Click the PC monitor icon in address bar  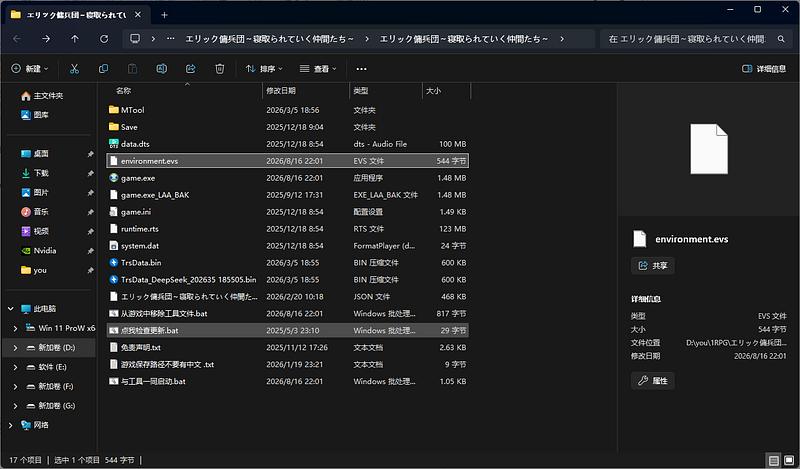click(135, 39)
